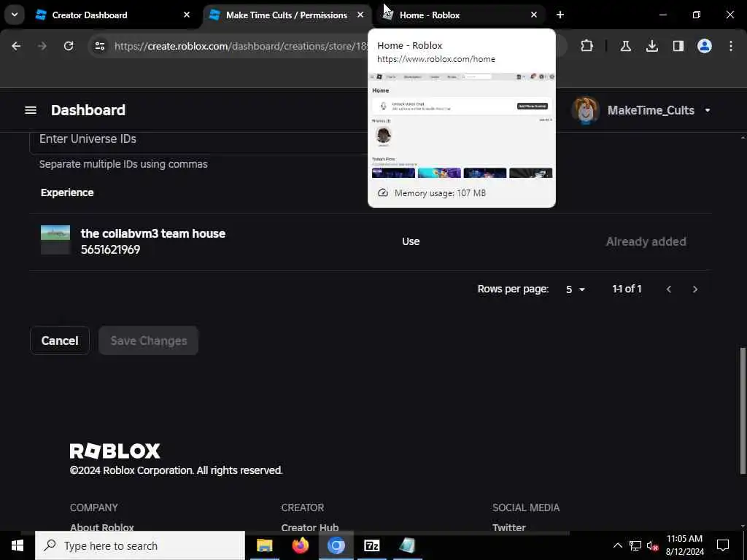Viewport: 747px width, 560px height.
Task: Open the Twitter footer link
Action: click(x=508, y=526)
